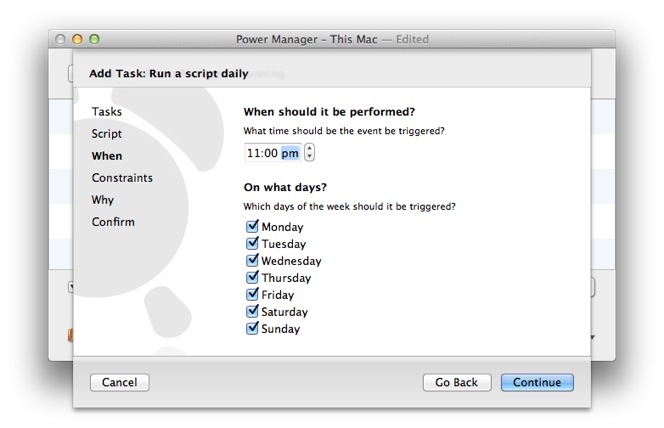This screenshot has height=428, width=664.
Task: Uncheck Friday in days list
Action: pos(252,294)
